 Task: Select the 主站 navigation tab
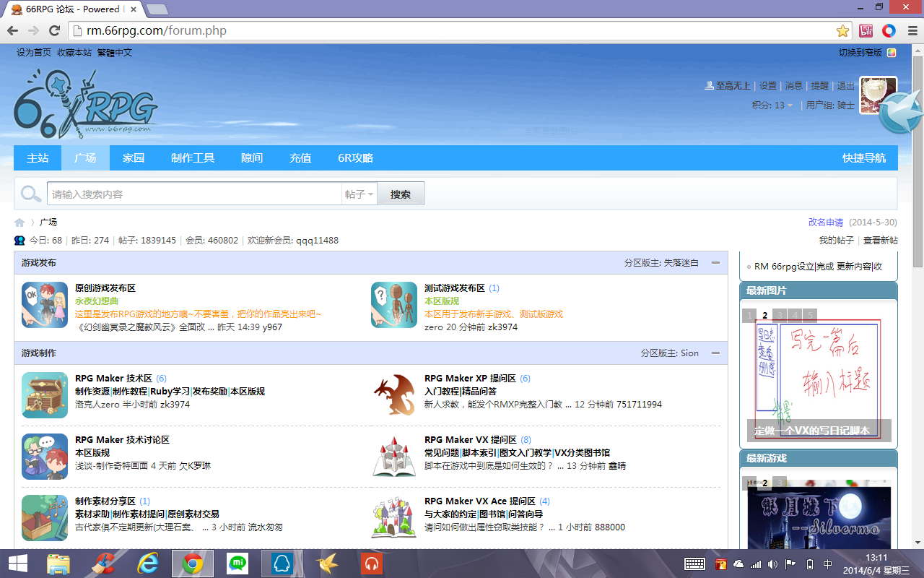coord(38,158)
